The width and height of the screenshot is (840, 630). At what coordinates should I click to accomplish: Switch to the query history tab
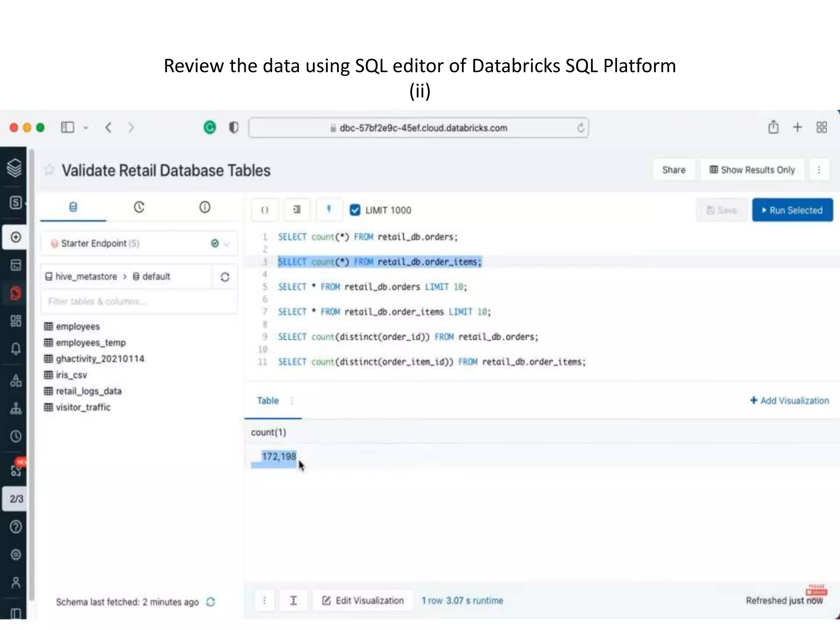coord(139,207)
